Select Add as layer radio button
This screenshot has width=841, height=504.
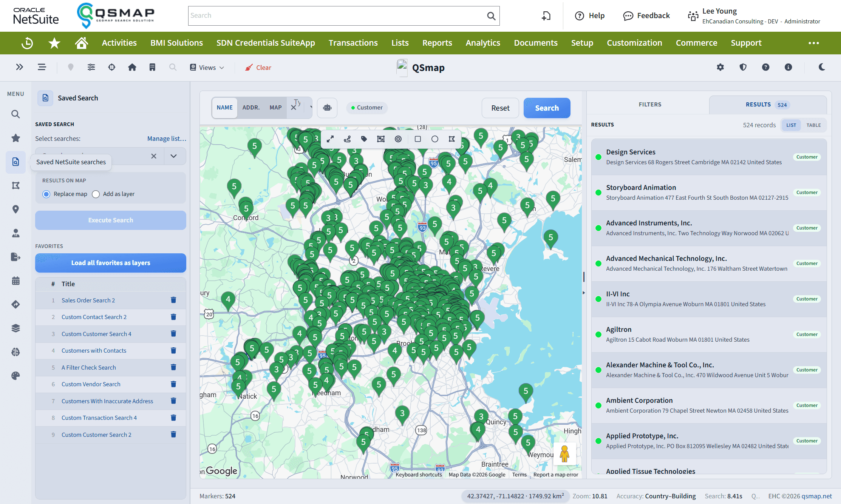pyautogui.click(x=96, y=194)
